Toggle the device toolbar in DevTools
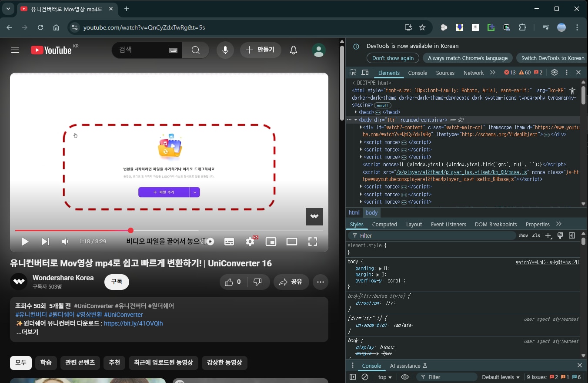Image resolution: width=588 pixels, height=383 pixels. point(365,72)
